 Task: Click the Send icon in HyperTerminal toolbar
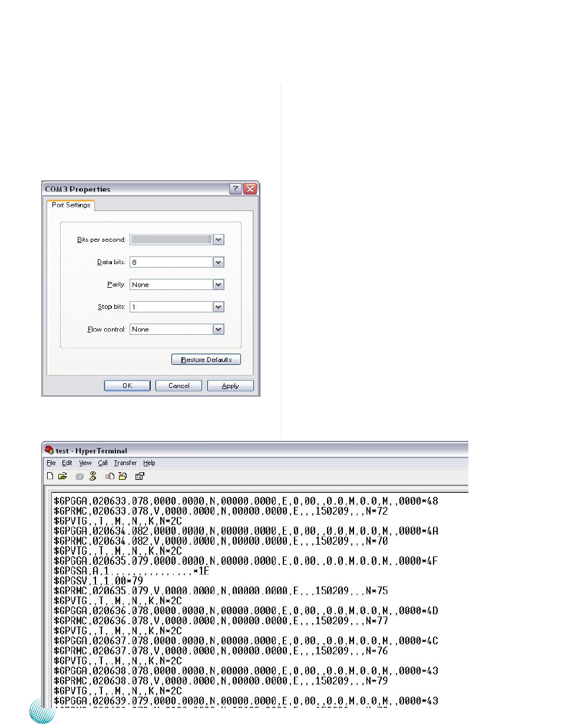click(110, 476)
